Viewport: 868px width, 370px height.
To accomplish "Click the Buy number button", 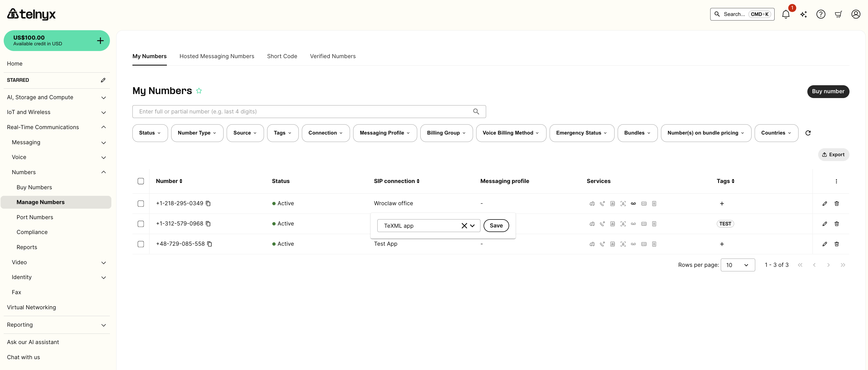I will (x=828, y=92).
